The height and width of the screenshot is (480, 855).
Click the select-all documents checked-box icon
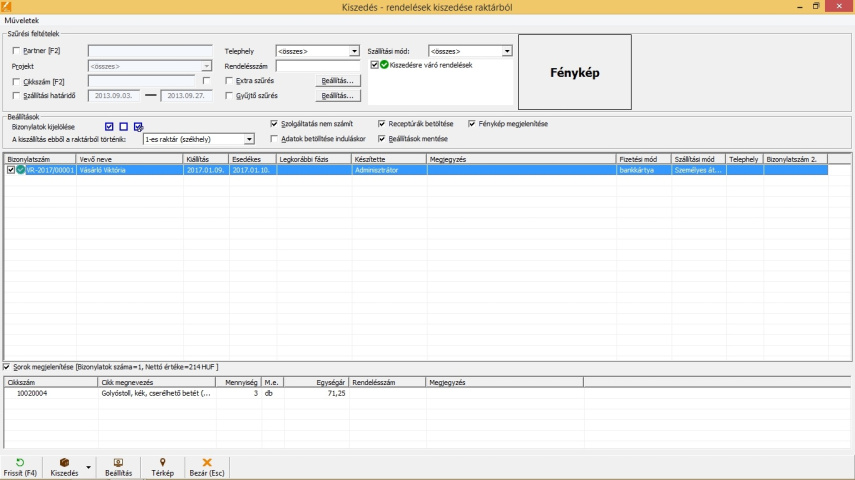(x=109, y=127)
